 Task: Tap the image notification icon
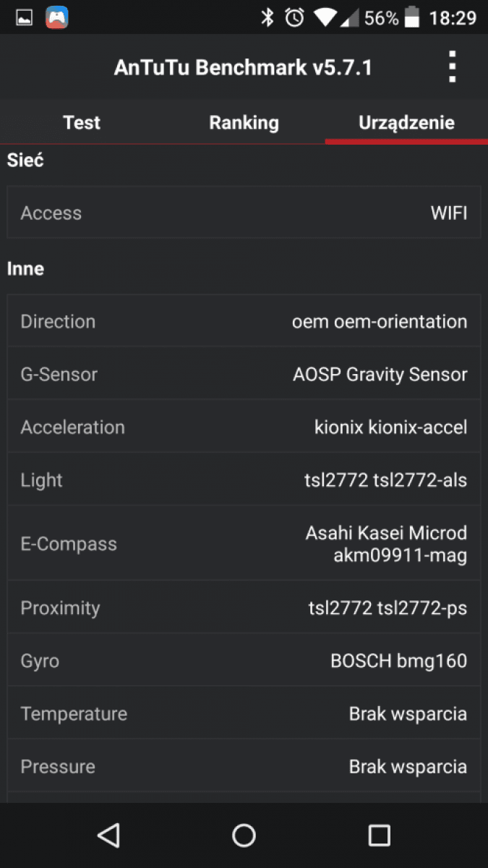(x=24, y=18)
